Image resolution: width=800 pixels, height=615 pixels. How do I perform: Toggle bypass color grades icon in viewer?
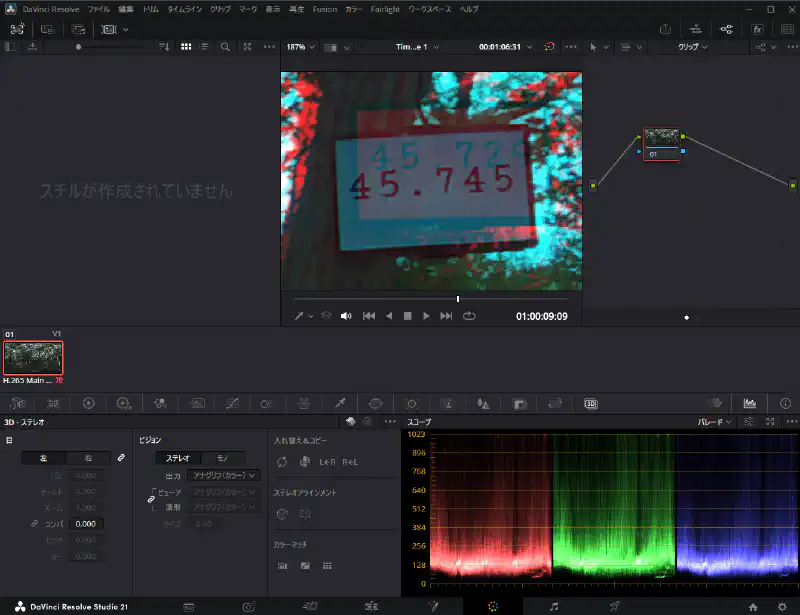(x=549, y=46)
